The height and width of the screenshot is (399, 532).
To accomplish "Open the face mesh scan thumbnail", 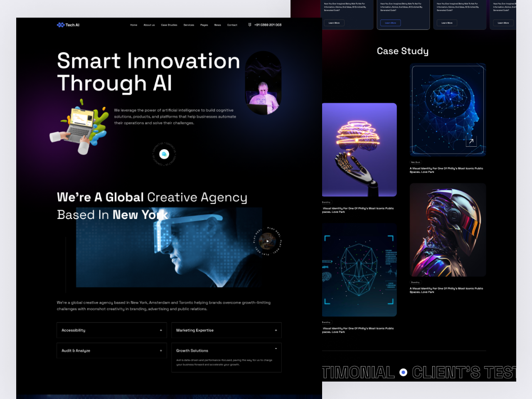I will [x=359, y=270].
